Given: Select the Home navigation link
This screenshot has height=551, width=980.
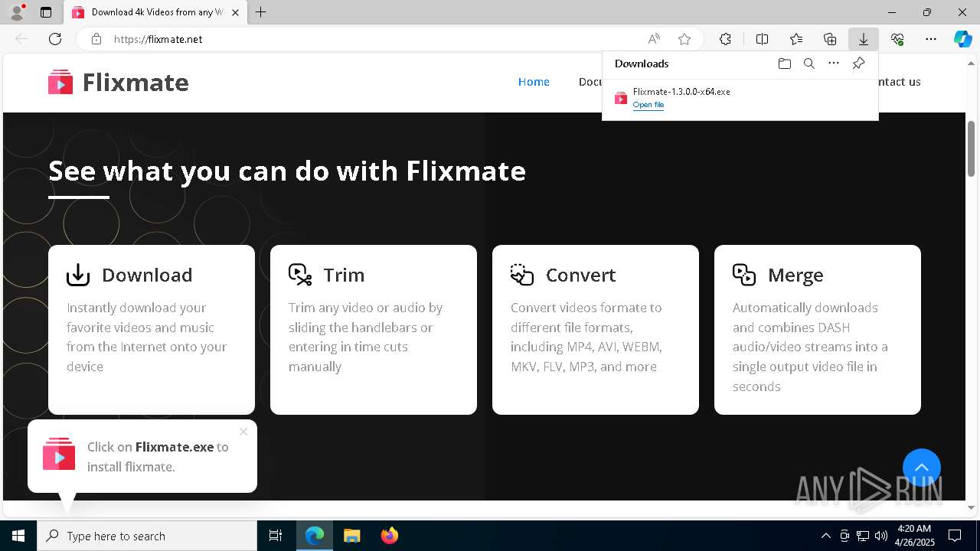Looking at the screenshot, I should point(534,82).
